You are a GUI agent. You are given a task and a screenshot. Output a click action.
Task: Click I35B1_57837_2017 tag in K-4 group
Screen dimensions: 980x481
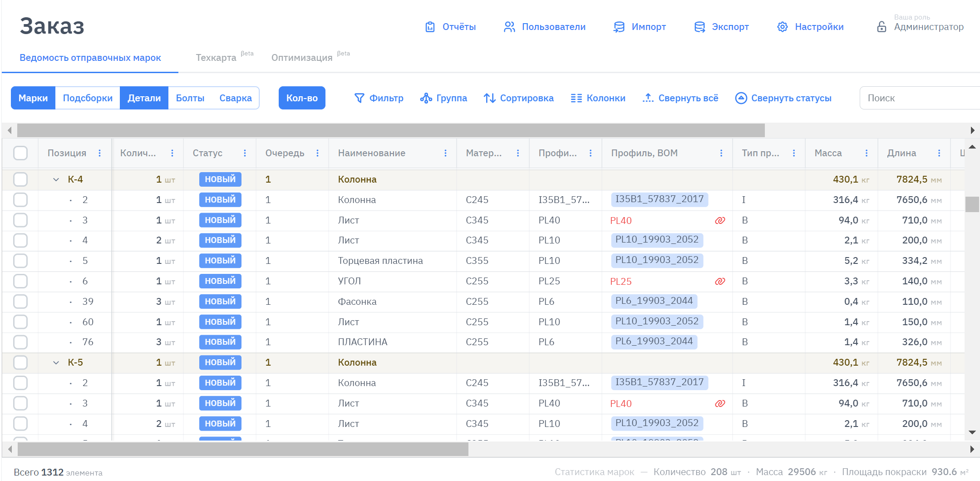(x=660, y=199)
